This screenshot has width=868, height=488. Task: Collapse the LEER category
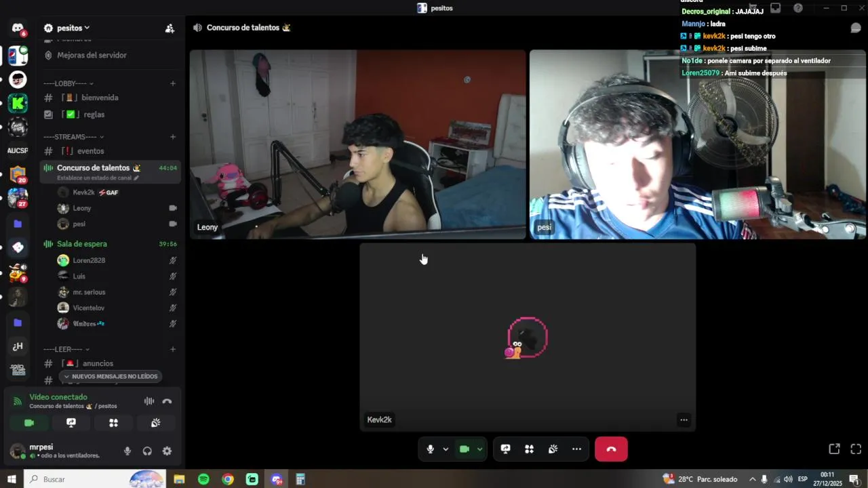67,349
